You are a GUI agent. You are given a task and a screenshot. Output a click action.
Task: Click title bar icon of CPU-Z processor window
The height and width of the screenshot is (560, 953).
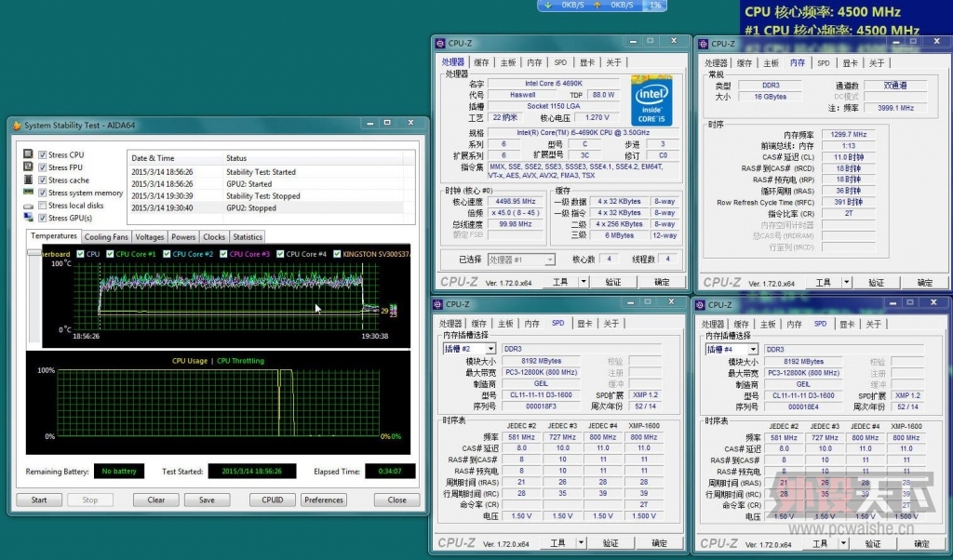click(440, 43)
